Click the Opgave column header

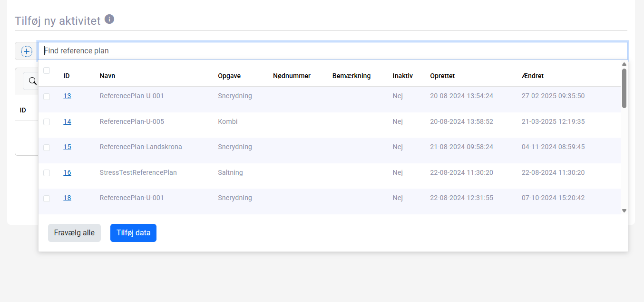229,76
